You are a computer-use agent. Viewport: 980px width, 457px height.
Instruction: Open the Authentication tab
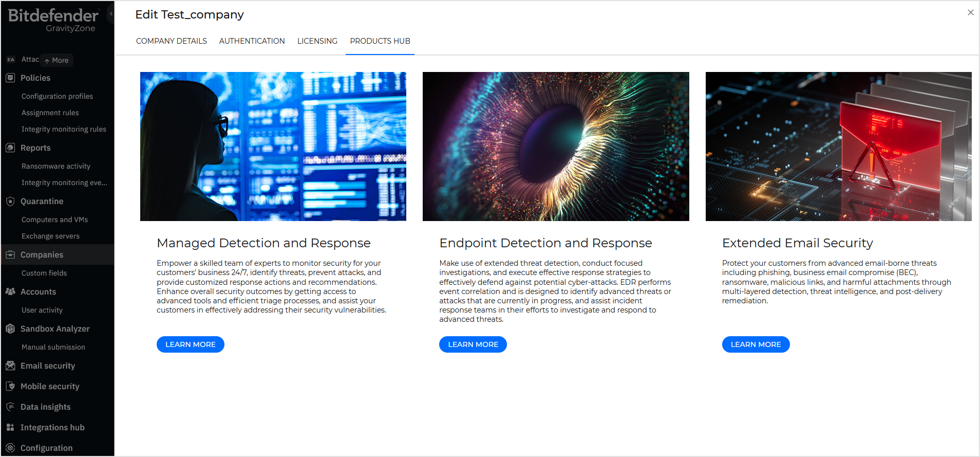[x=252, y=41]
